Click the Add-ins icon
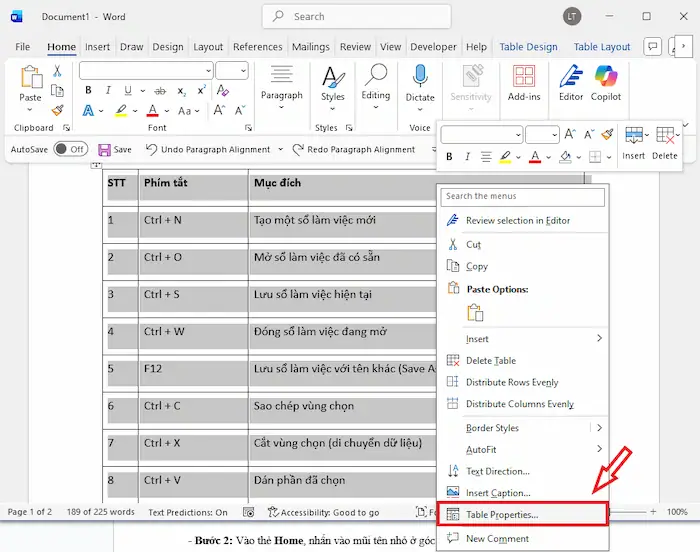This screenshot has width=700, height=552. [524, 78]
